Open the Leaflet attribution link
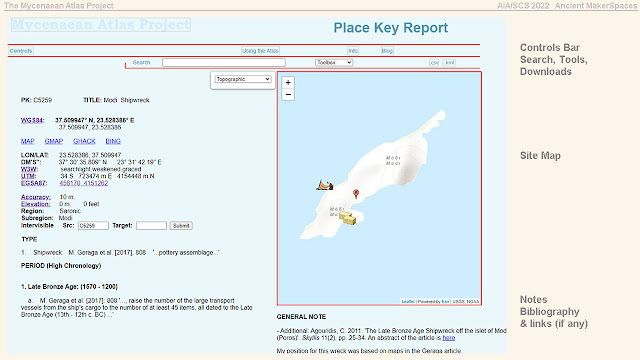This screenshot has height=360, width=640. (x=408, y=302)
